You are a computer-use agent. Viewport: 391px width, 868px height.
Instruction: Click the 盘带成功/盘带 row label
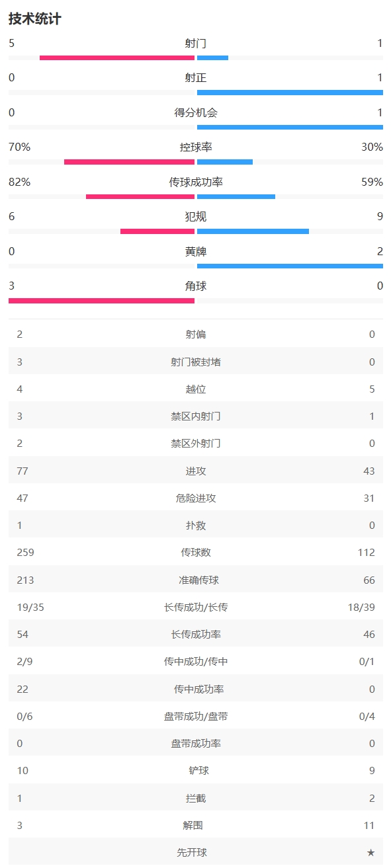coord(196,717)
